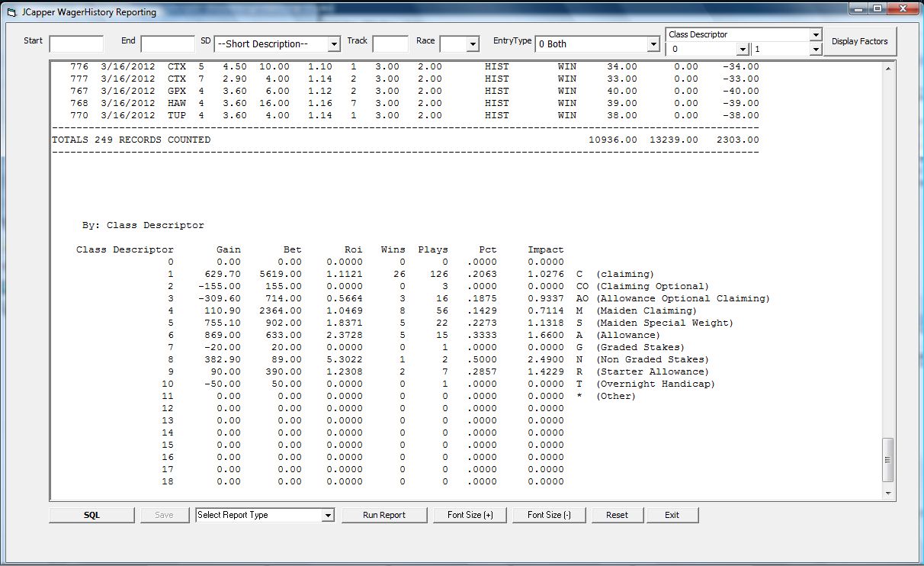Click the '(Maiden Special Weight)' label
924x566 pixels.
(665, 323)
